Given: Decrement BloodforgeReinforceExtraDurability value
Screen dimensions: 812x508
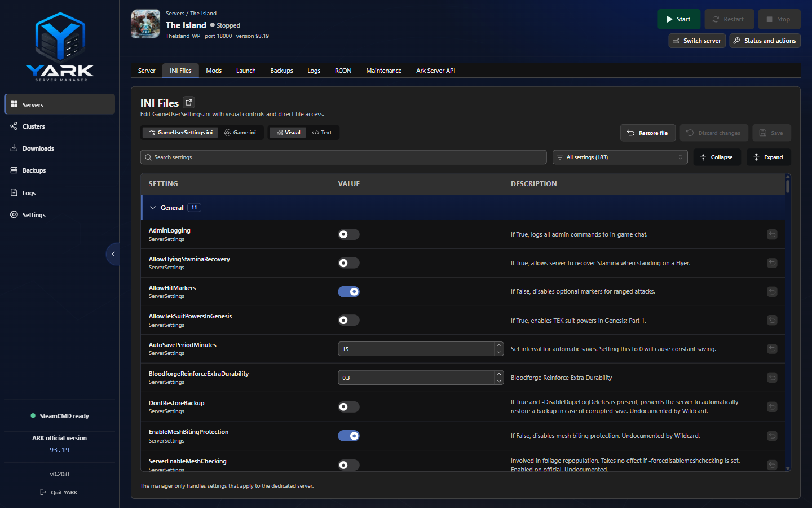Looking at the screenshot, I should click(x=499, y=381).
